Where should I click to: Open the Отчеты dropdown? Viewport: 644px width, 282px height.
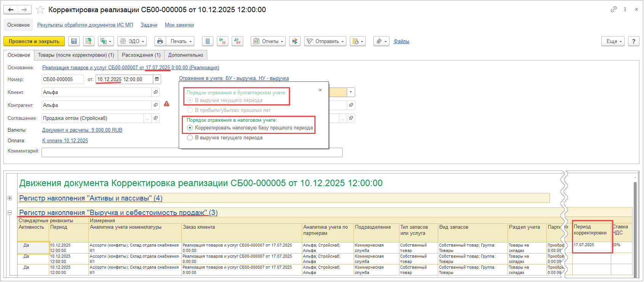click(x=268, y=41)
